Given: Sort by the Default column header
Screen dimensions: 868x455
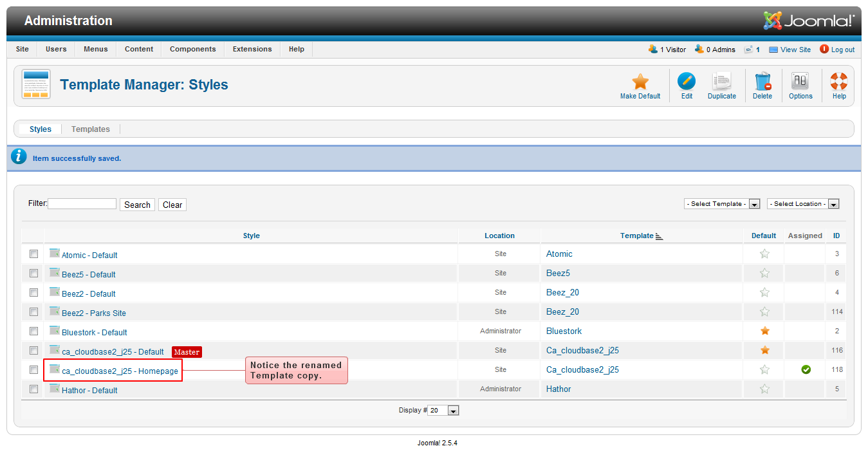Looking at the screenshot, I should [764, 236].
